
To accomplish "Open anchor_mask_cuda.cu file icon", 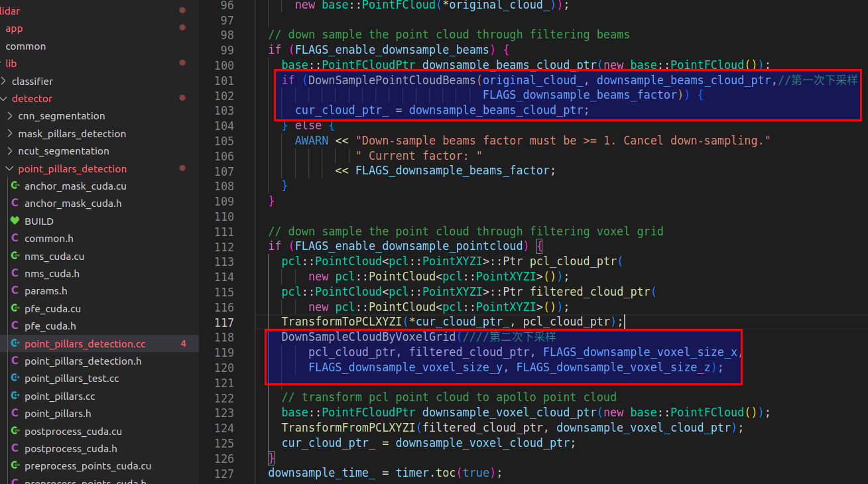I will pyautogui.click(x=15, y=186).
